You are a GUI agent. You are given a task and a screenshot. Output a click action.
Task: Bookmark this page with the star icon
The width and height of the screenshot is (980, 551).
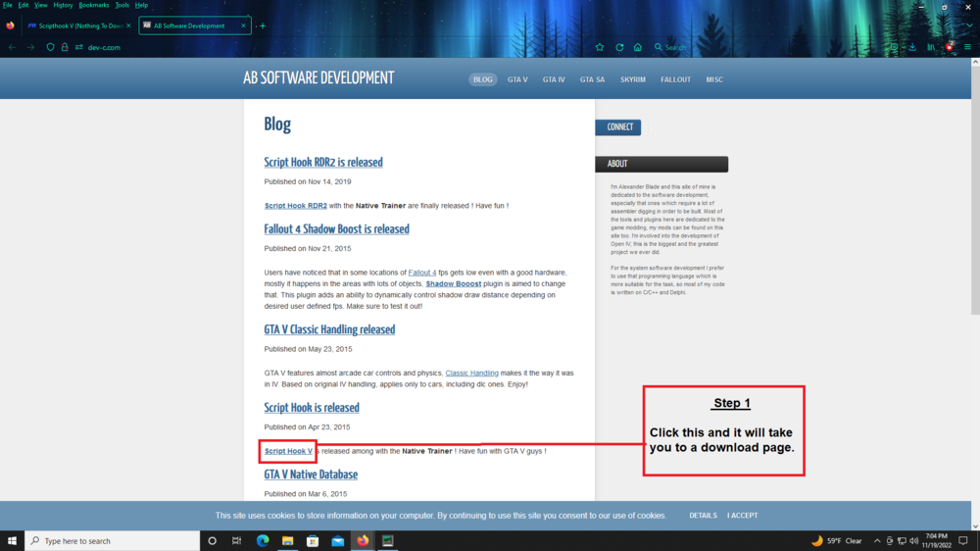click(600, 47)
